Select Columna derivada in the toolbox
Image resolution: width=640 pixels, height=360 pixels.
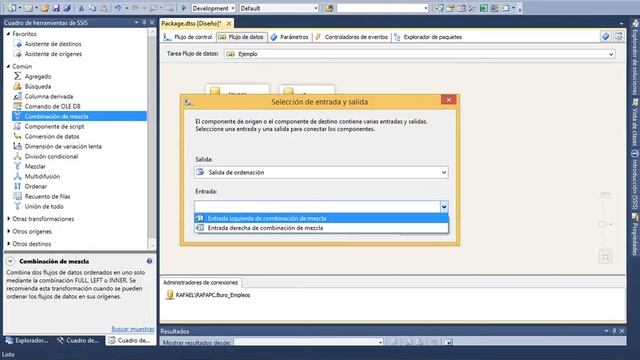[x=49, y=96]
